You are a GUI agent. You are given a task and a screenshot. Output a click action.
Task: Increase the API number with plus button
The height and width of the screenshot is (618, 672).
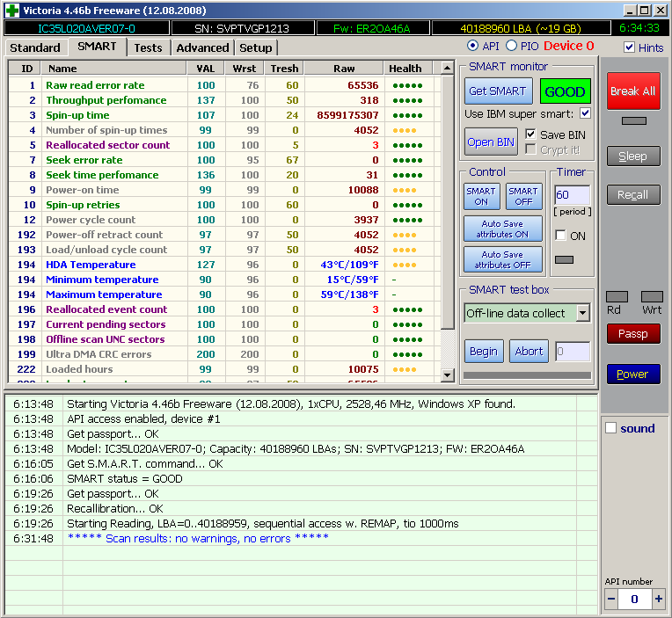coord(658,599)
